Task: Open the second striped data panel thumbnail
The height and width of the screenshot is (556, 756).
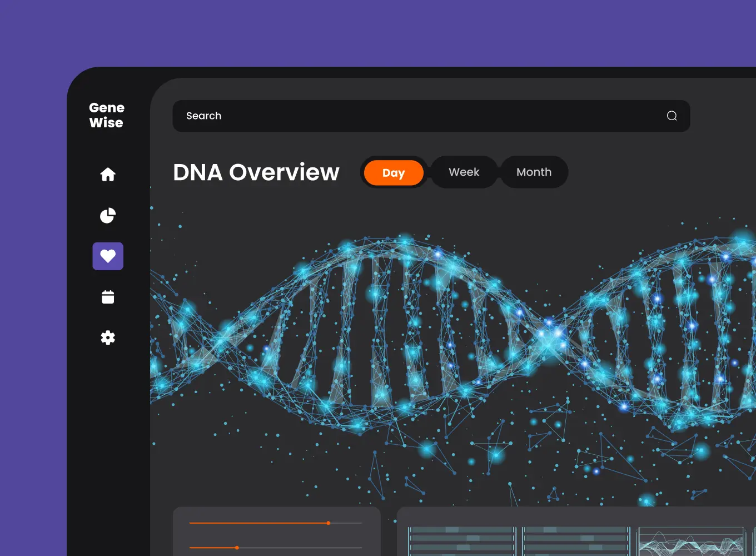Action: click(576, 542)
